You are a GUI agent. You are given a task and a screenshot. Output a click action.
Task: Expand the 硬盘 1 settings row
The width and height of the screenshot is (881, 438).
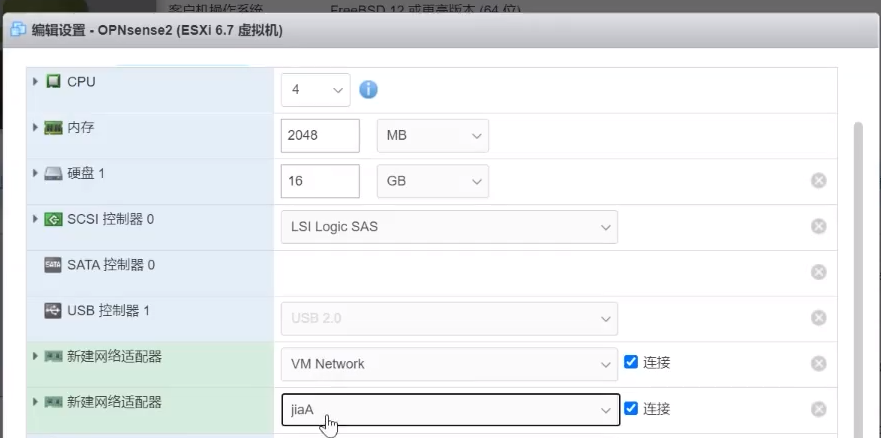click(x=35, y=174)
